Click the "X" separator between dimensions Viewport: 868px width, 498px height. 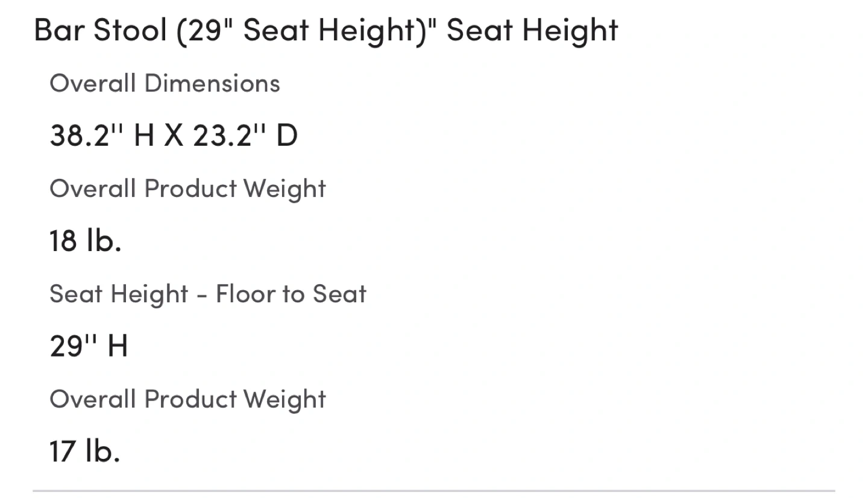(174, 135)
